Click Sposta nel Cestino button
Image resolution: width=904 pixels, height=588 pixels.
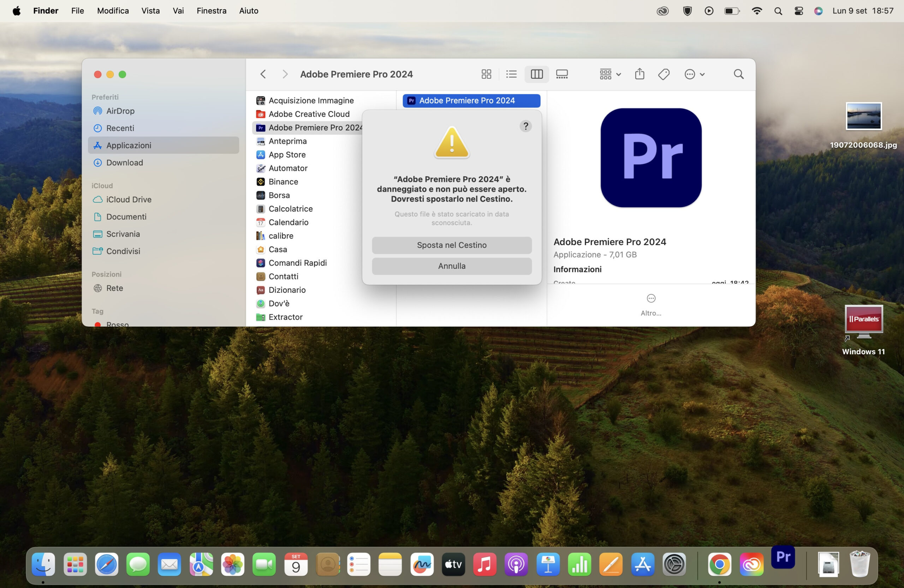tap(452, 245)
